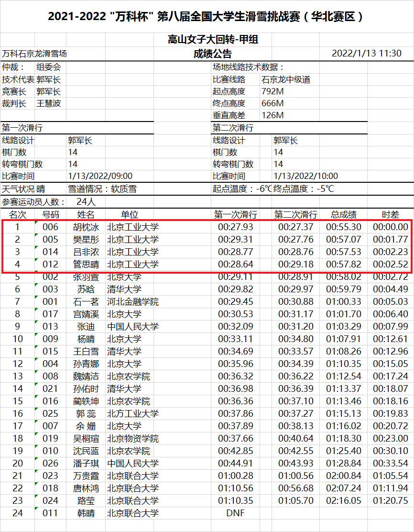
Task: Select bib number 006 cell
Action: click(x=51, y=227)
